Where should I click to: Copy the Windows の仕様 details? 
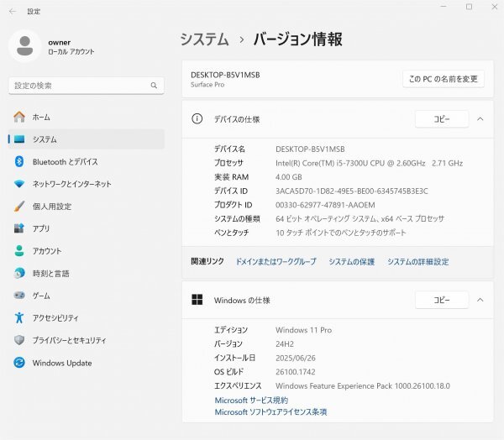pos(442,300)
